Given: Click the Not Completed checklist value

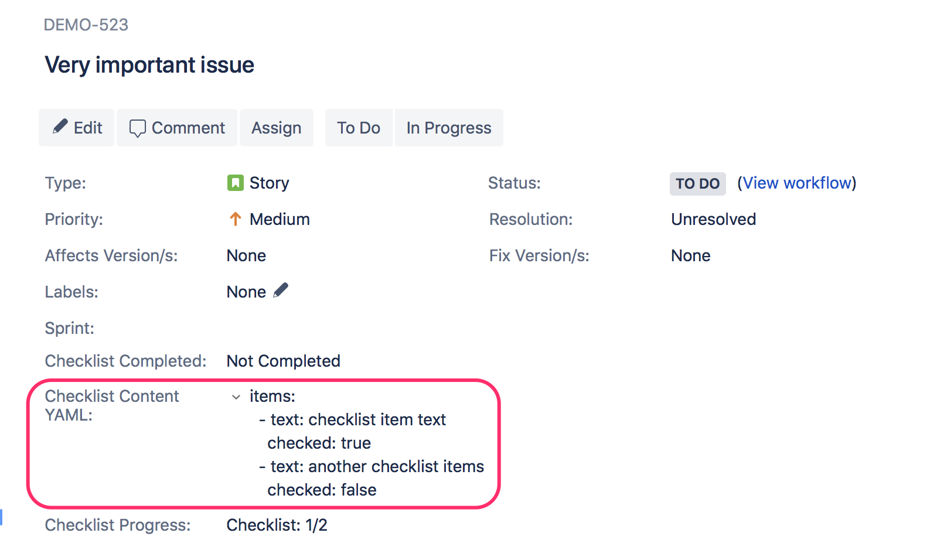Looking at the screenshot, I should pyautogui.click(x=283, y=361).
